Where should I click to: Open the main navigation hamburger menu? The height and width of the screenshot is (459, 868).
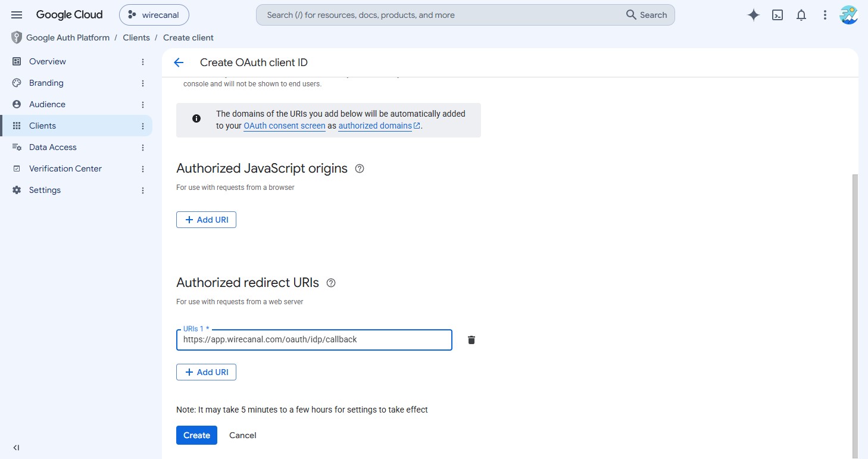coord(17,15)
